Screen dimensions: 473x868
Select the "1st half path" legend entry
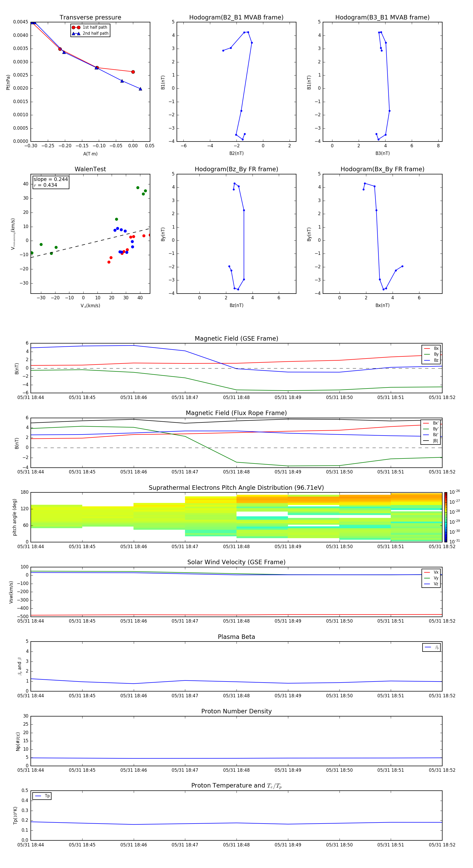coord(90,27)
